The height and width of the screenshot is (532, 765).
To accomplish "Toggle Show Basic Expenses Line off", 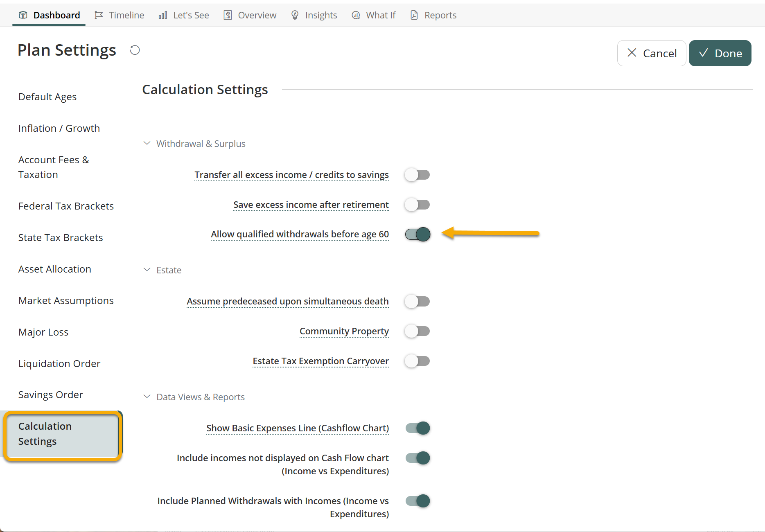I will click(x=417, y=428).
